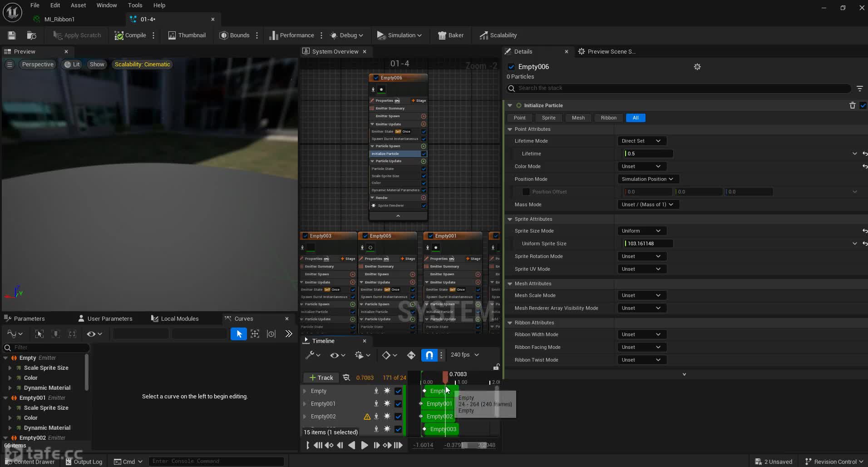Open the Sprite Size Mode dropdown
This screenshot has width=868, height=467.
(641, 231)
